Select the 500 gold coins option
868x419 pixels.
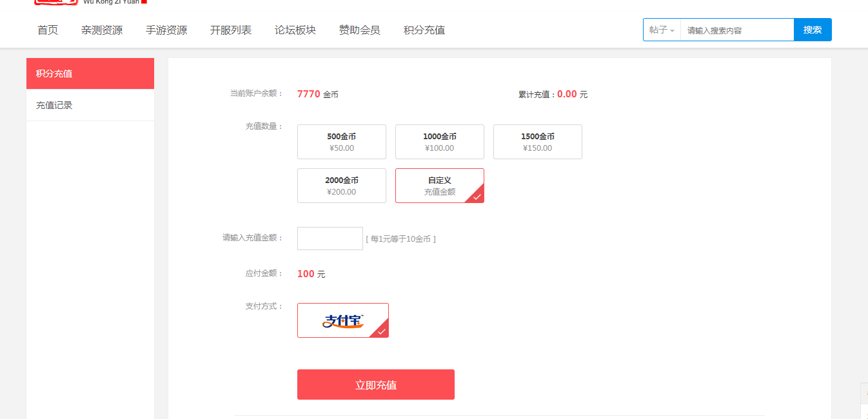341,142
